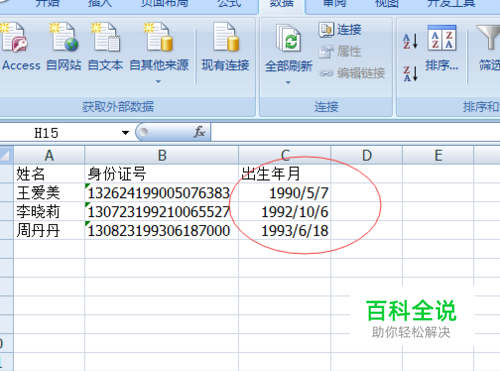The width and height of the screenshot is (500, 371).
Task: Click 全部刷新 refresh all icon
Action: [289, 38]
